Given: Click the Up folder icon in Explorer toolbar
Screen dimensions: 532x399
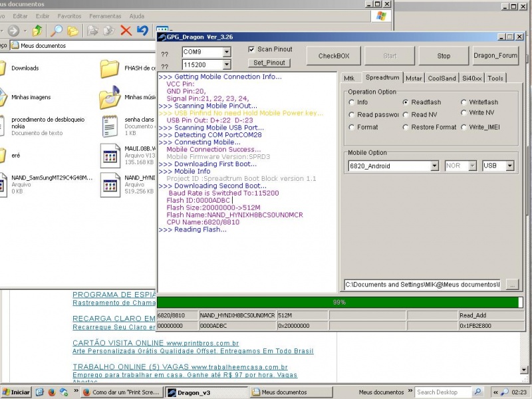Looking at the screenshot, I should pyautogui.click(x=37, y=31).
